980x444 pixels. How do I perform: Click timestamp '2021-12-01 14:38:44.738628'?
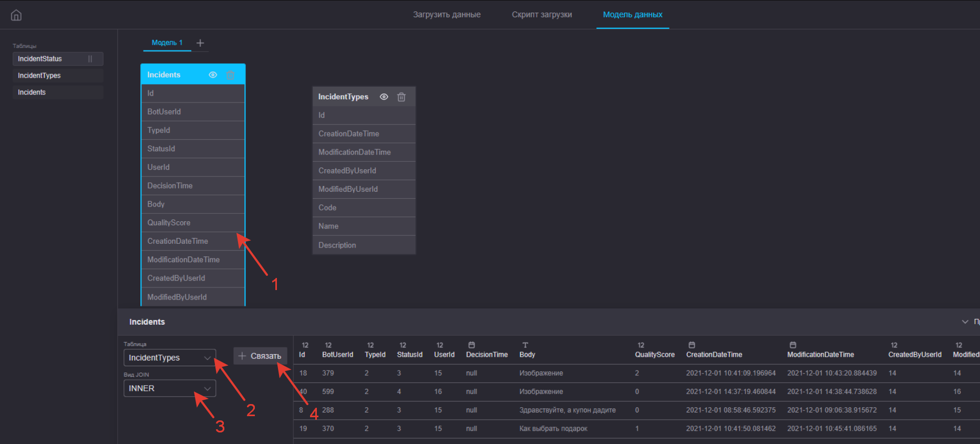coord(832,391)
